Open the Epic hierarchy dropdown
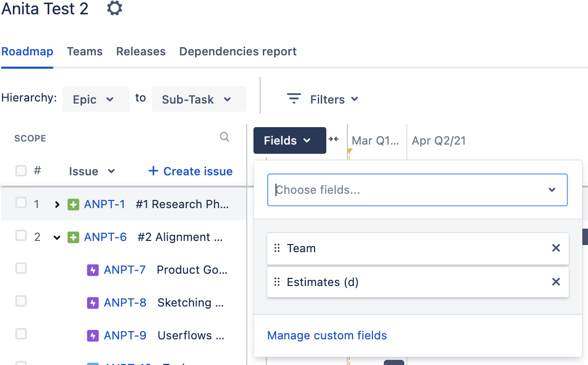This screenshot has width=588, height=365. pyautogui.click(x=95, y=99)
